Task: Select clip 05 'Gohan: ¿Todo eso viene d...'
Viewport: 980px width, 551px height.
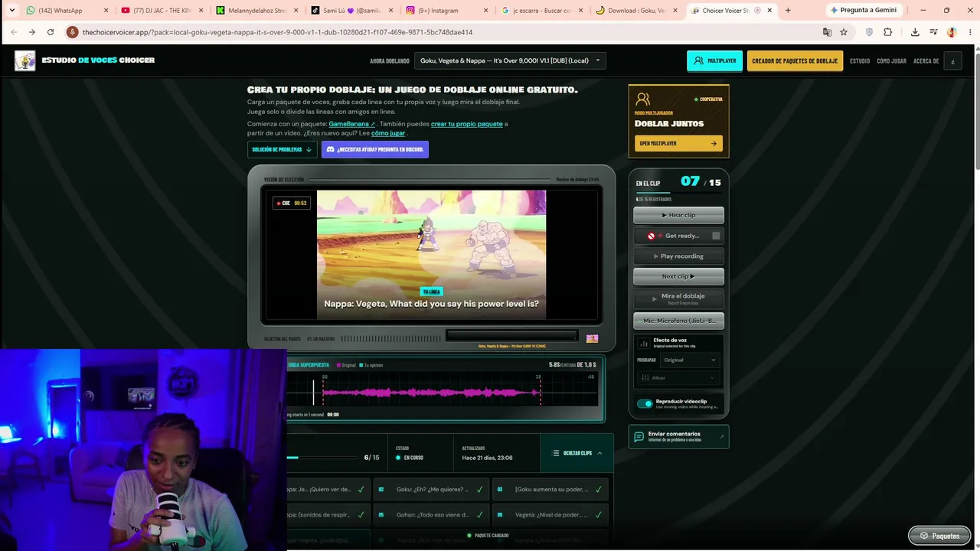Action: (431, 515)
